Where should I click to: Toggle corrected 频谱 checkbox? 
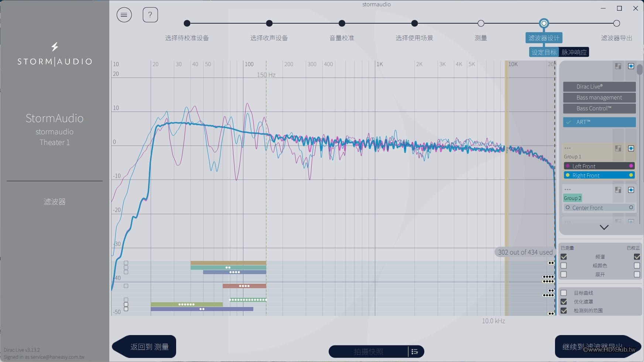(x=637, y=257)
